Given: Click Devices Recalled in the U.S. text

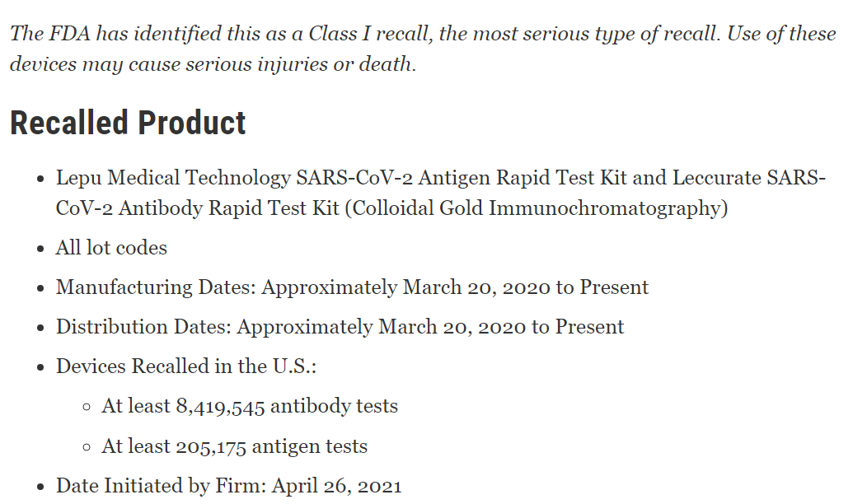Looking at the screenshot, I should pyautogui.click(x=186, y=366).
